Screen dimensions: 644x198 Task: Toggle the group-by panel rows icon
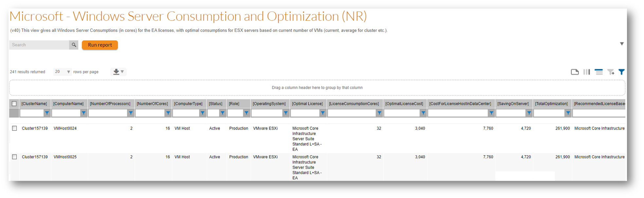pos(598,72)
